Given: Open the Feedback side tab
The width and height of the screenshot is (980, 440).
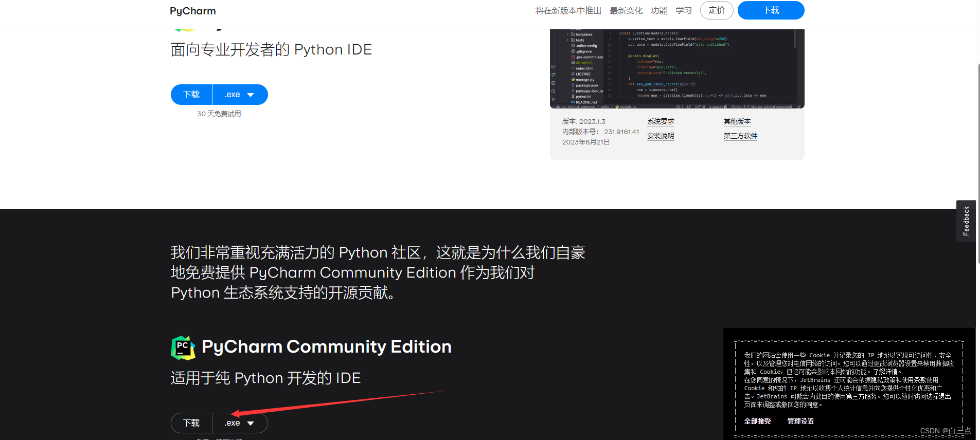Looking at the screenshot, I should [966, 221].
